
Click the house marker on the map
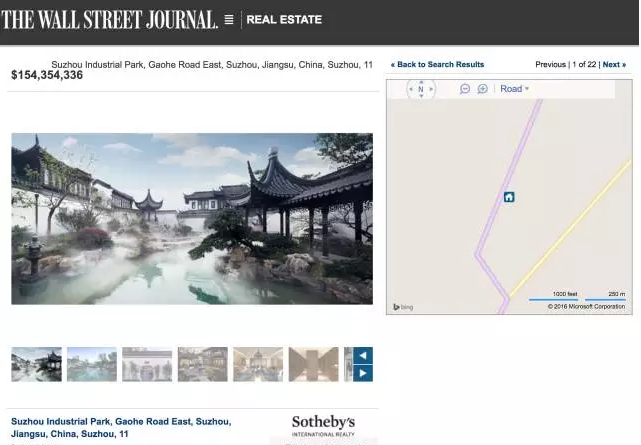point(509,197)
